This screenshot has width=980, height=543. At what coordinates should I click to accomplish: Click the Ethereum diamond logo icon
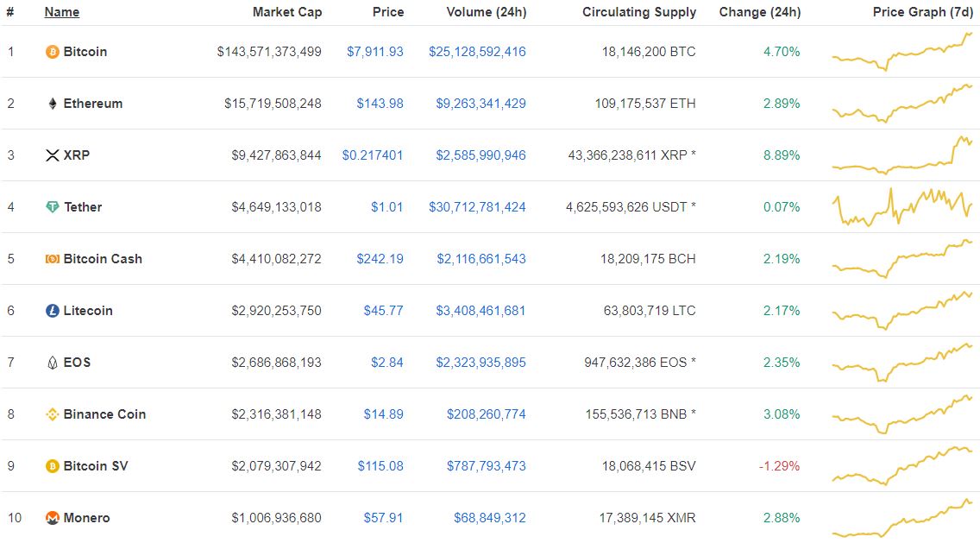53,104
